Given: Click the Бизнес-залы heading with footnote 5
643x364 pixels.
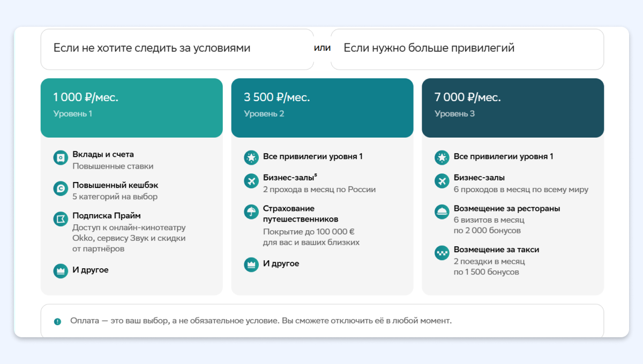Looking at the screenshot, I should tap(290, 177).
